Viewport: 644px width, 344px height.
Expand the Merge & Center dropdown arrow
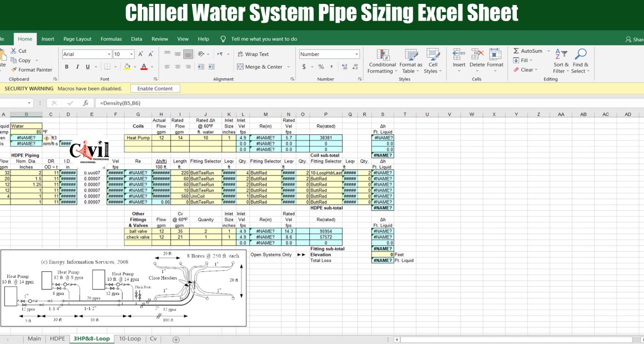point(288,67)
